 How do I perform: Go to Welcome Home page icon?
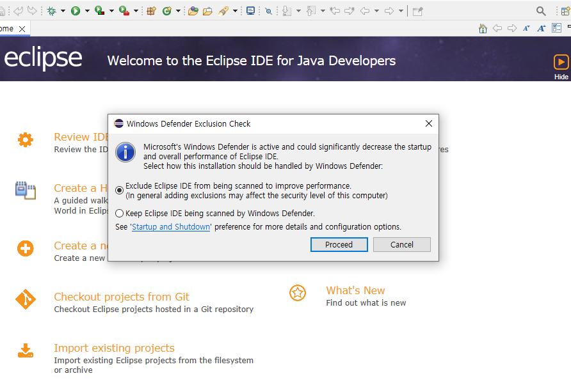click(x=483, y=28)
